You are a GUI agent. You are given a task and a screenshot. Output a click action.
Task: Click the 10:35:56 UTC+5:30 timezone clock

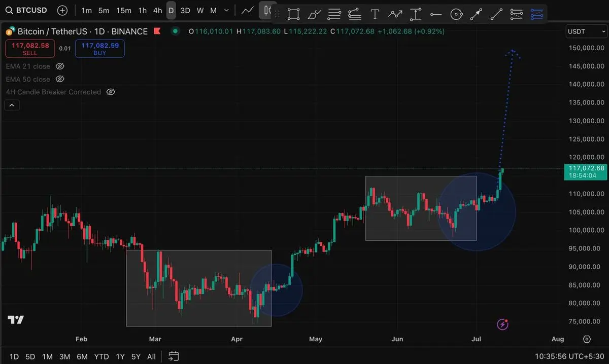[x=570, y=356]
